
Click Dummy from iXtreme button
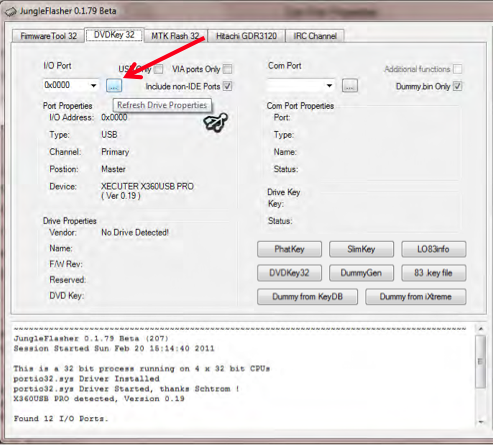tap(415, 297)
